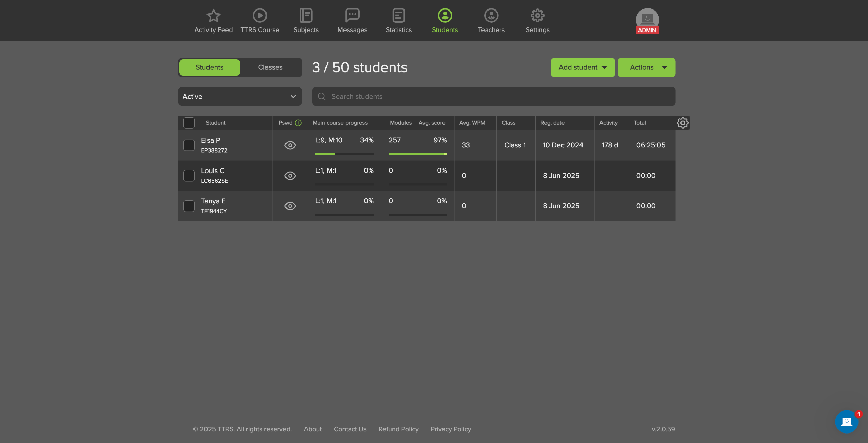Viewport: 868px width, 443px height.
Task: Click the table column settings gear
Action: (683, 123)
